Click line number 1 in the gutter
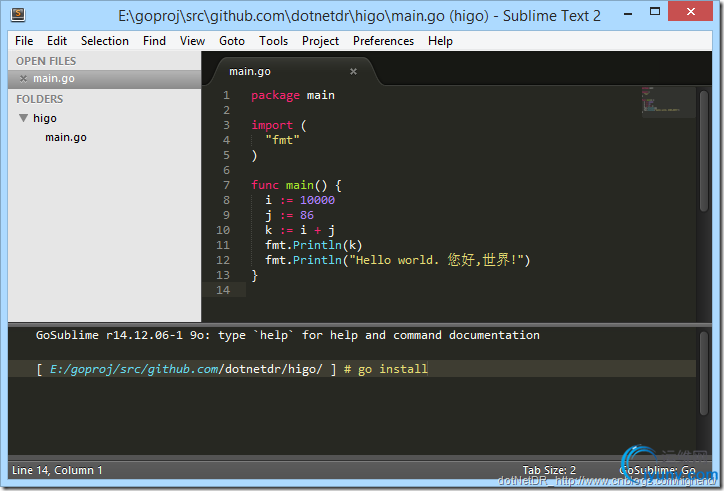 pos(226,95)
